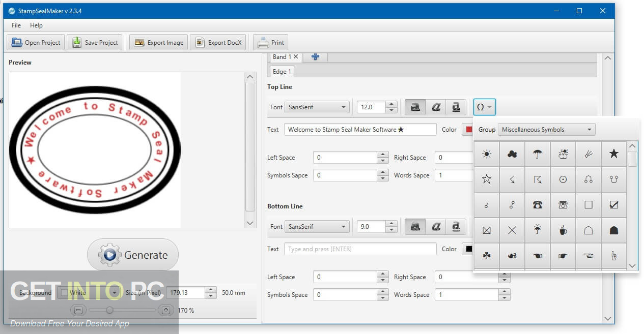
Task: Toggle the White background option
Action: coord(64,292)
